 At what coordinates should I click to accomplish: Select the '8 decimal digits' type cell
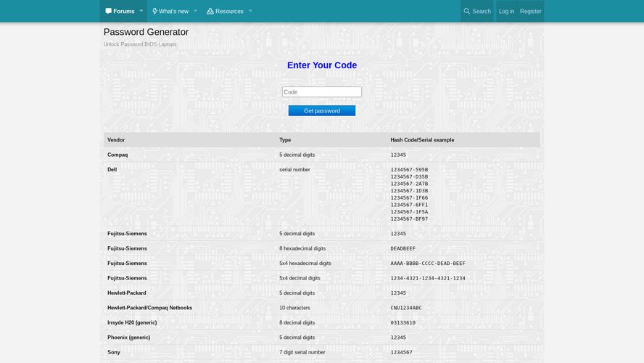tap(297, 322)
